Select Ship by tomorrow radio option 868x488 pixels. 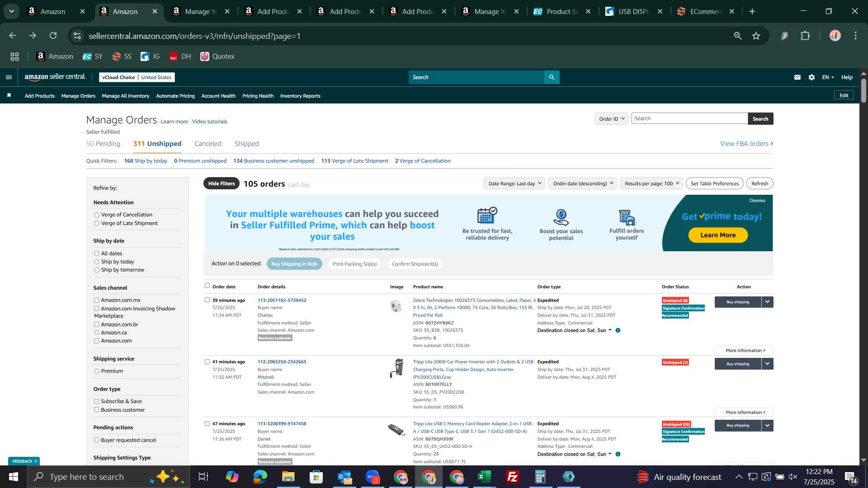(96, 270)
